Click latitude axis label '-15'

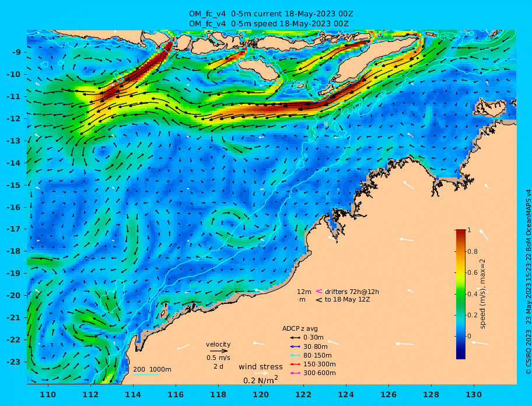click(13, 185)
